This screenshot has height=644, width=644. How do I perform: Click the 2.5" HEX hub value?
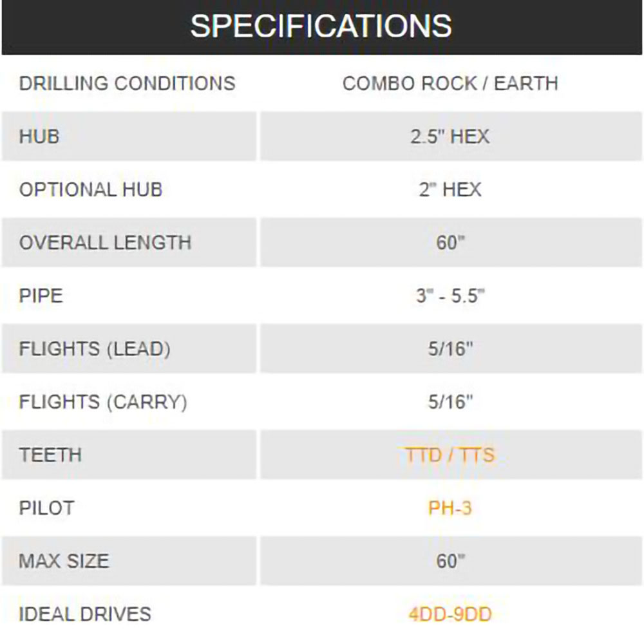coord(450,137)
